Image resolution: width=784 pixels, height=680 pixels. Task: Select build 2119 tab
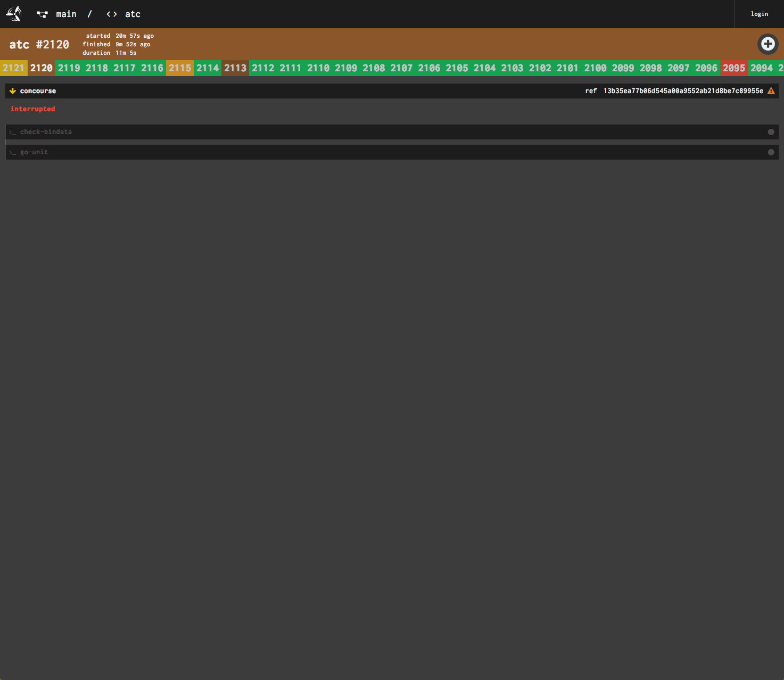coord(69,68)
